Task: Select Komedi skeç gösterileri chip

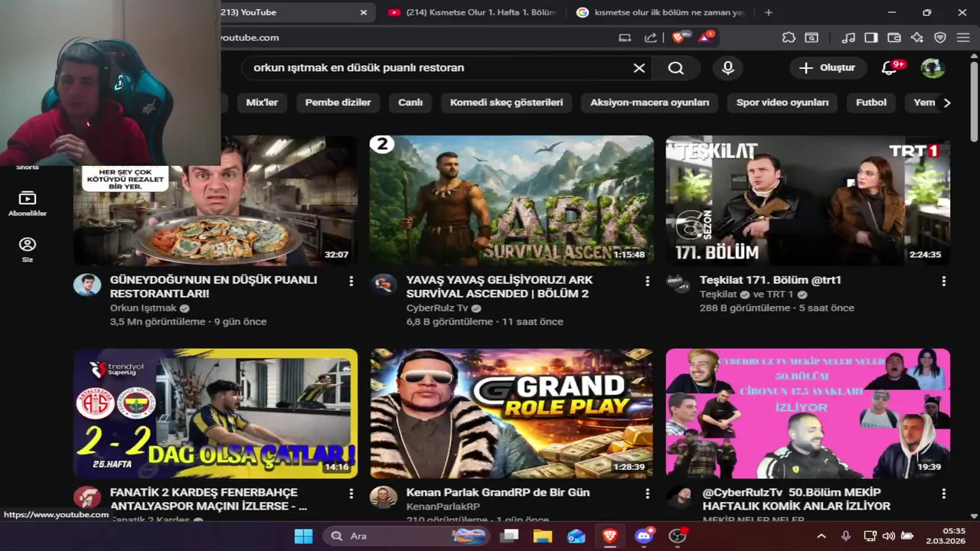Action: (x=506, y=103)
